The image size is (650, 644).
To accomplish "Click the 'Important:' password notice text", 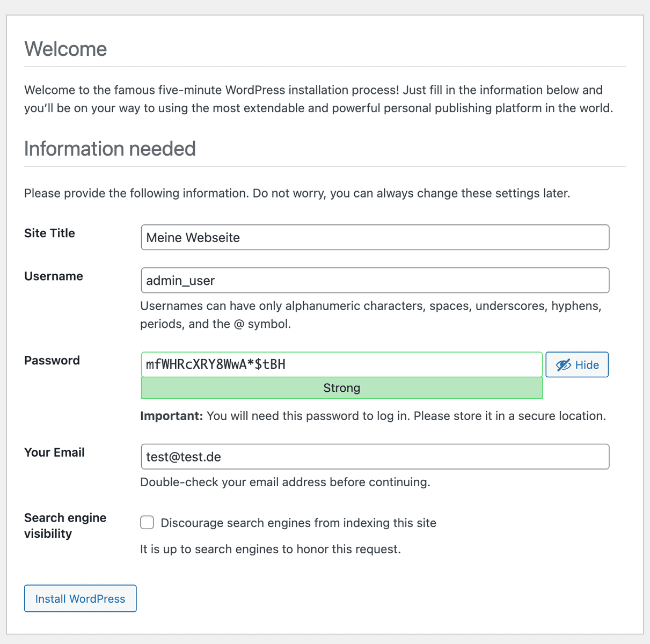I will click(x=373, y=416).
